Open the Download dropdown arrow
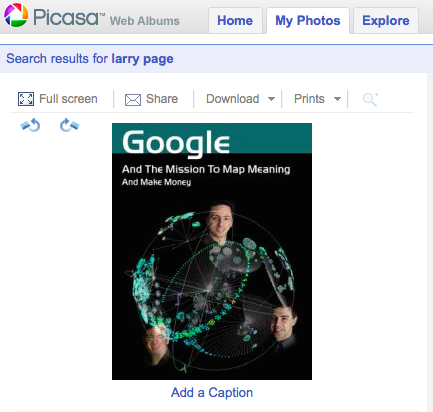433x412 pixels. [271, 99]
